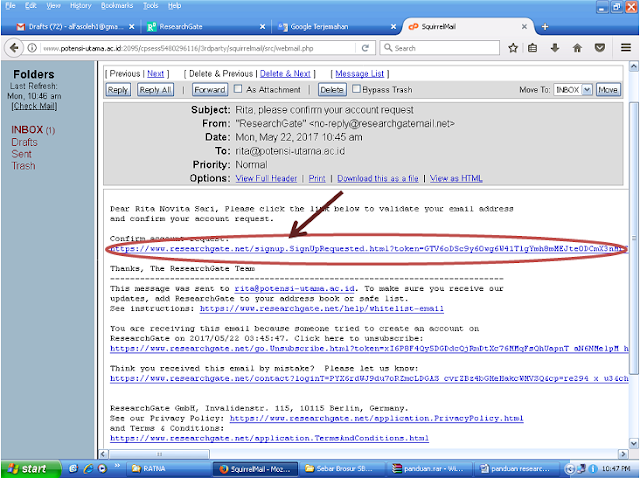Go to the Next message link
This screenshot has width=640, height=478.
click(156, 74)
